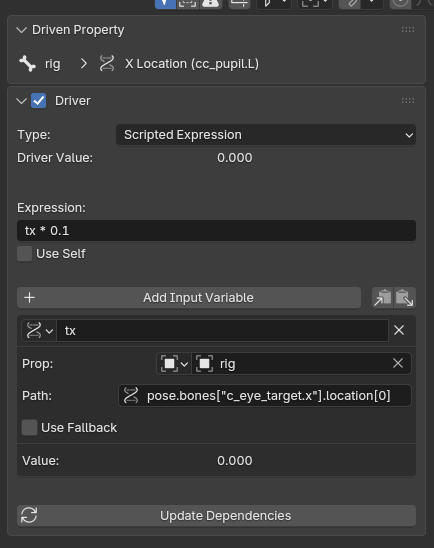Click the Expression field containing tx * 0.1
The height and width of the screenshot is (548, 434).
[x=216, y=231]
